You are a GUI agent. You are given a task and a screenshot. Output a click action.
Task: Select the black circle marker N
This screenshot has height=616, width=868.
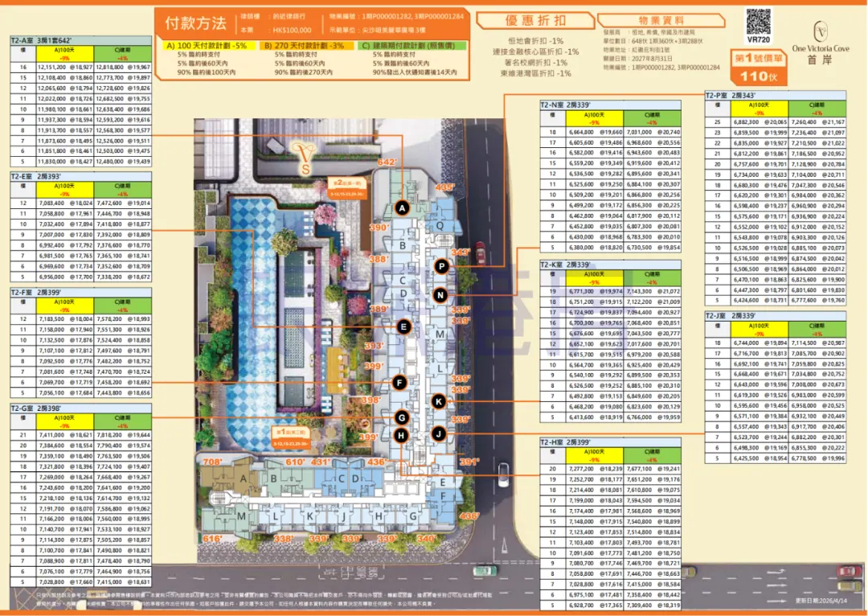[440, 295]
